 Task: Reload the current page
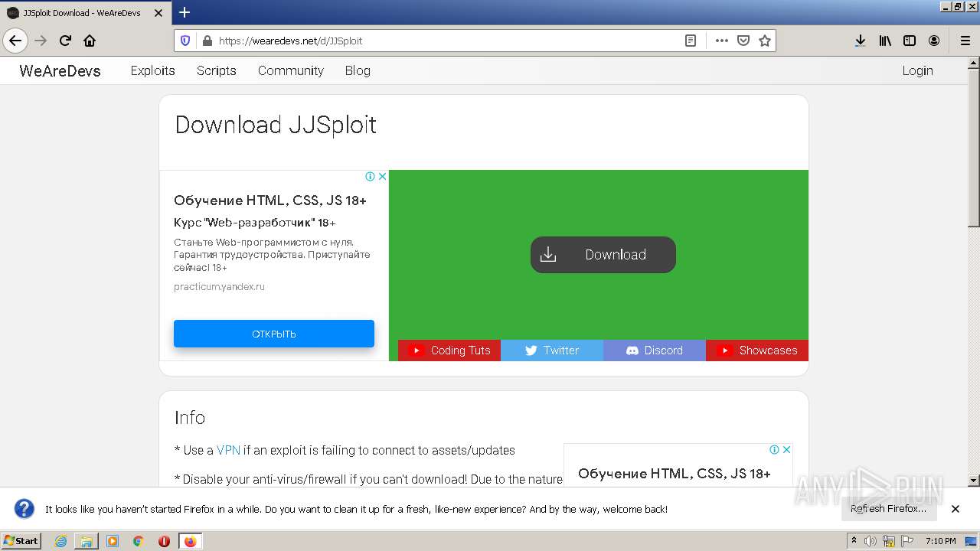click(65, 41)
